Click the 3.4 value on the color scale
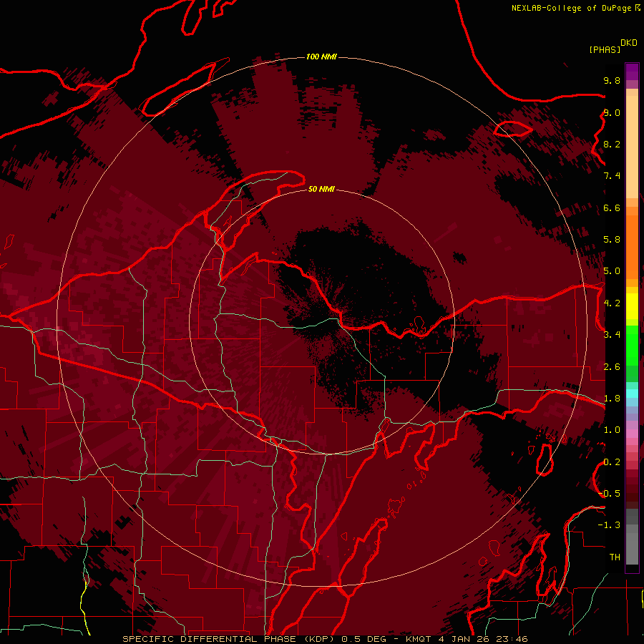Image resolution: width=644 pixels, height=644 pixels. coord(612,335)
